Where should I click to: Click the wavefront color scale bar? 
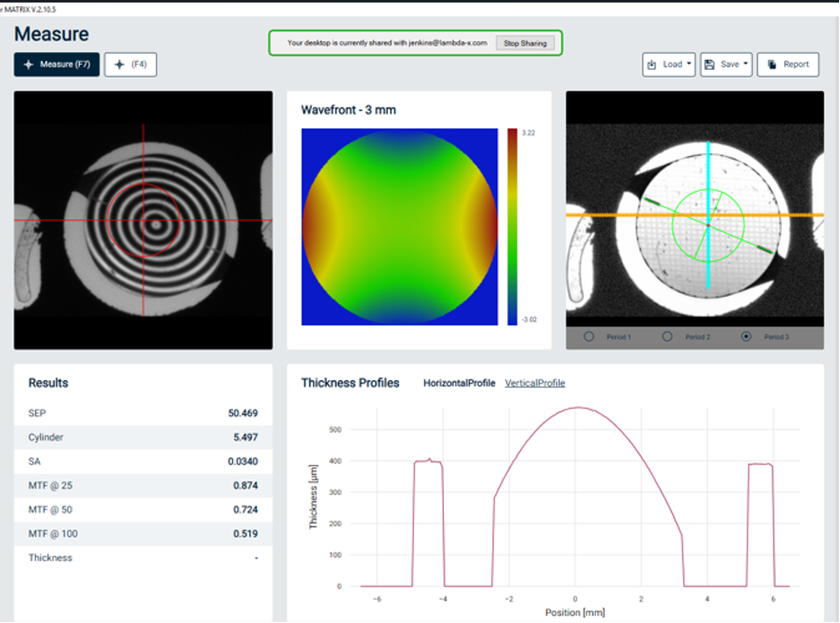(x=512, y=226)
